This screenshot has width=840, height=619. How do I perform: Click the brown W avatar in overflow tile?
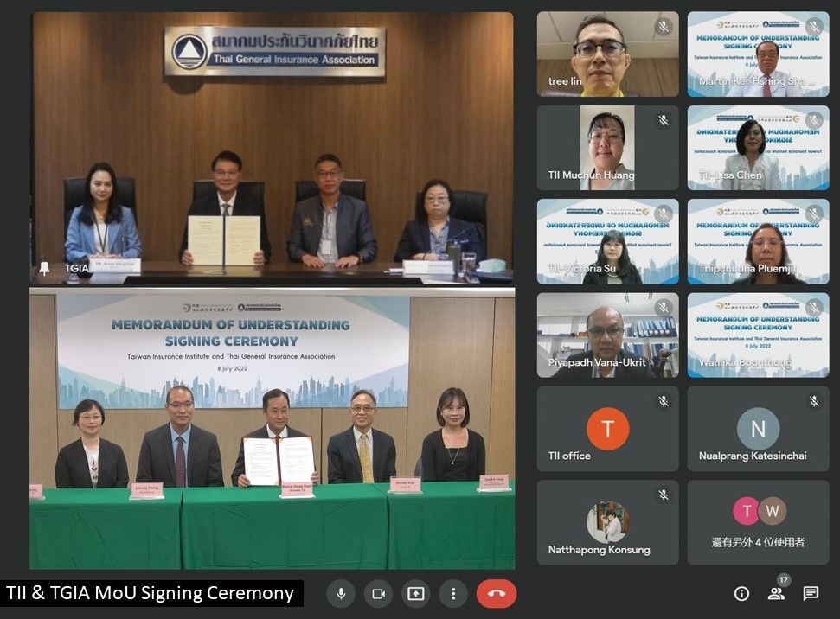[x=772, y=510]
